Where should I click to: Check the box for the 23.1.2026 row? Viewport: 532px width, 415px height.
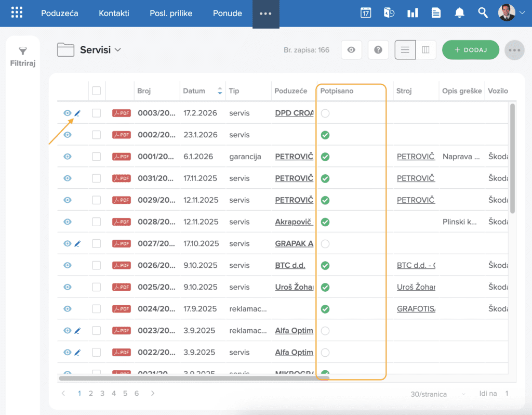point(96,135)
